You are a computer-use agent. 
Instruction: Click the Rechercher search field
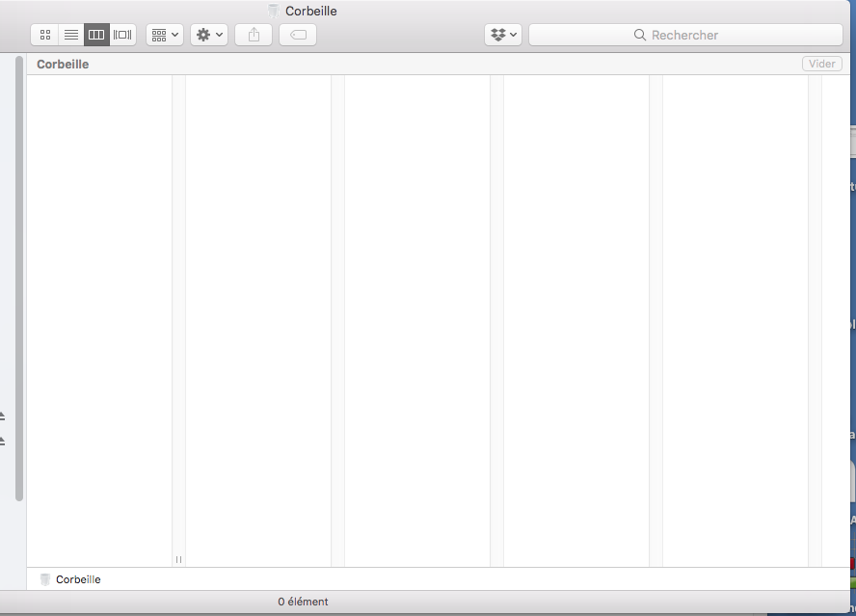pos(685,35)
